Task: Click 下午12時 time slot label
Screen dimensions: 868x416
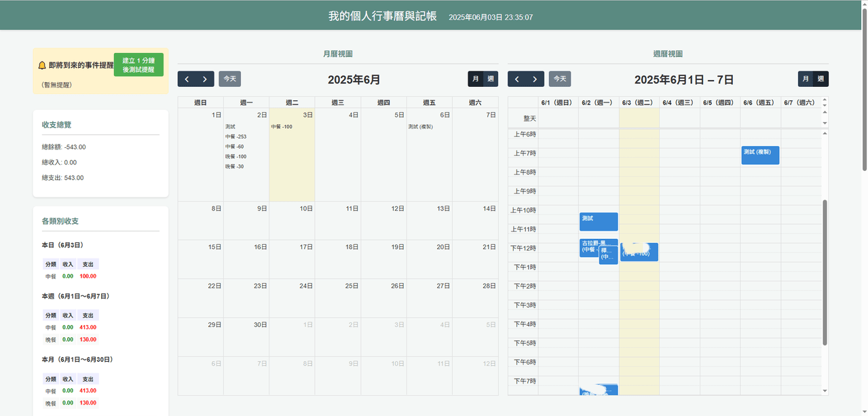Action: [523, 248]
